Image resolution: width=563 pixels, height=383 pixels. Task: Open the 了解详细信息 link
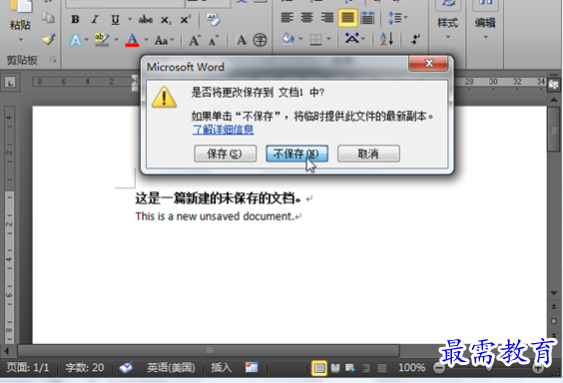point(223,130)
